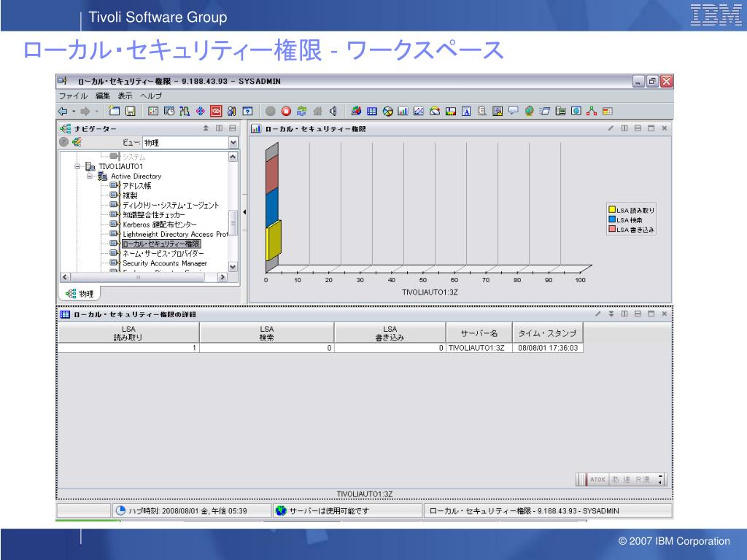The width and height of the screenshot is (747, 560).
Task: Click navigator horizontal scroll right arrow
Action: (x=222, y=277)
